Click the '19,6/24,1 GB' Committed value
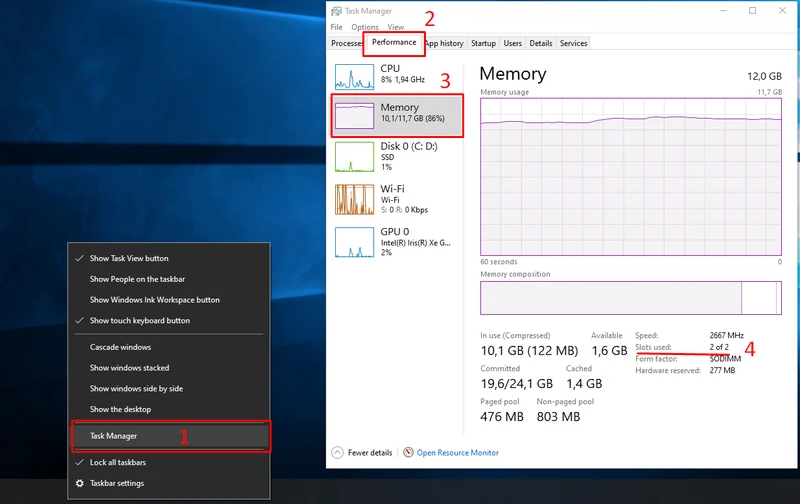 click(516, 384)
